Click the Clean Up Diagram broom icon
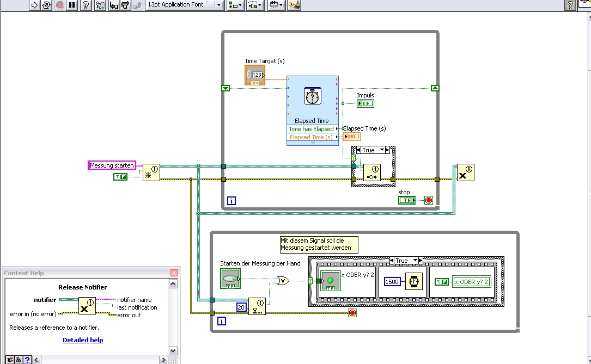This screenshot has width=591, height=364. tap(295, 5)
